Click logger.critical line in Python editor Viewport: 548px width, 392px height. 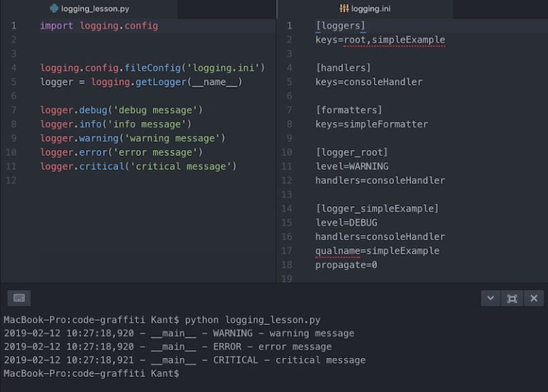pos(138,167)
